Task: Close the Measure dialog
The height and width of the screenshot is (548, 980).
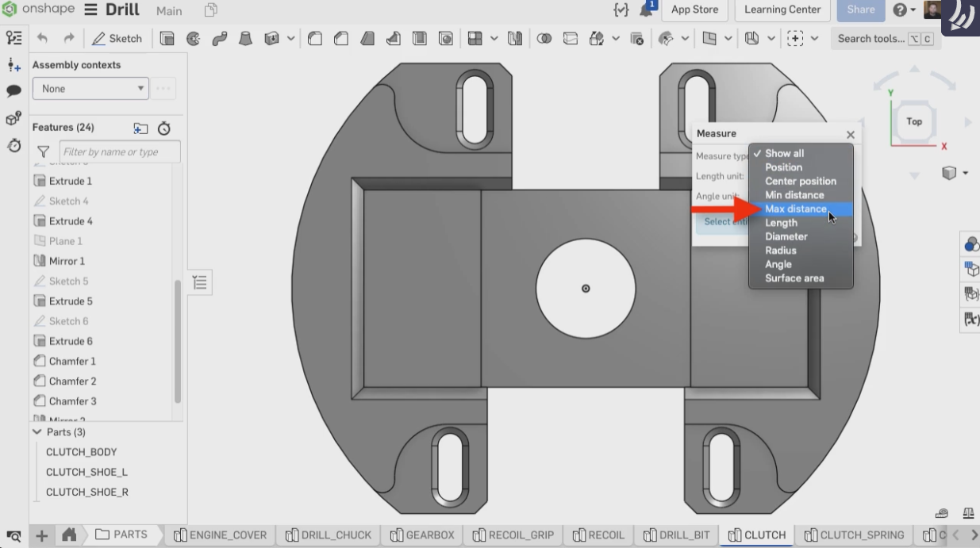Action: point(851,135)
